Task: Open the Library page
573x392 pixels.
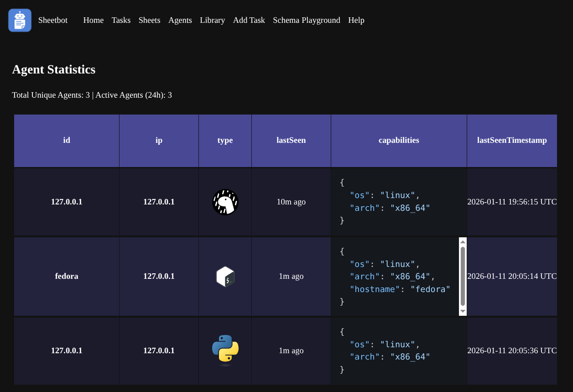Action: tap(212, 20)
